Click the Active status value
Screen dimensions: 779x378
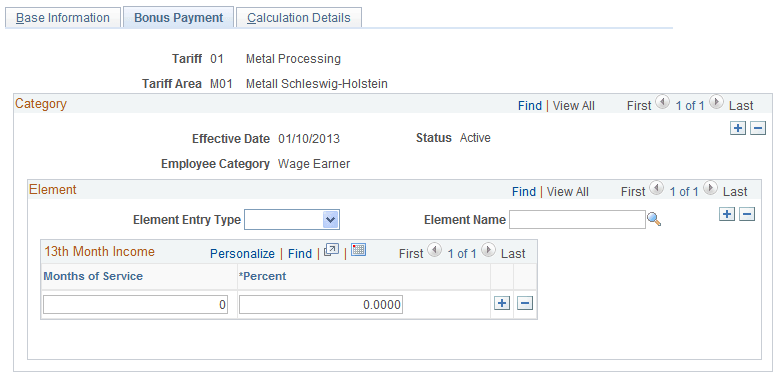(475, 138)
